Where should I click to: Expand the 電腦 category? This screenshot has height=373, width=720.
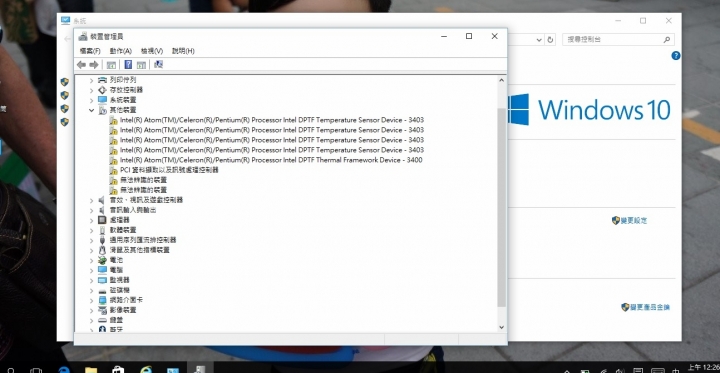click(91, 270)
